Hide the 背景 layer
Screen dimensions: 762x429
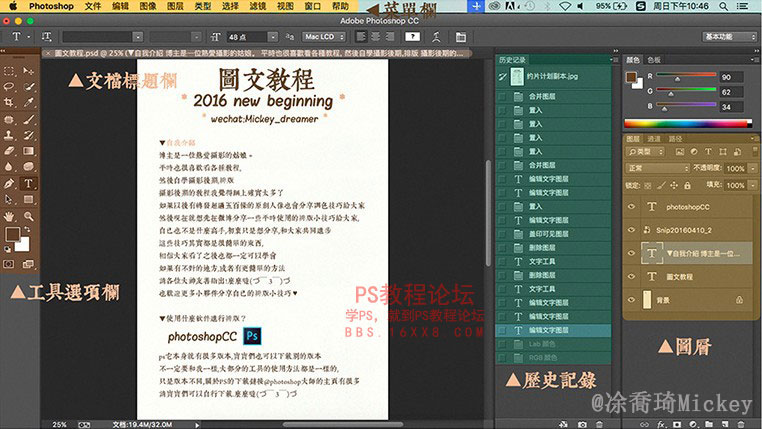[631, 300]
